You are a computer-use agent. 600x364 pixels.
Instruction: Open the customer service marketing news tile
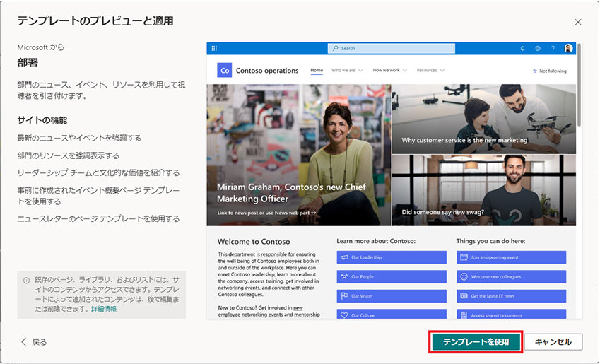pyautogui.click(x=483, y=119)
